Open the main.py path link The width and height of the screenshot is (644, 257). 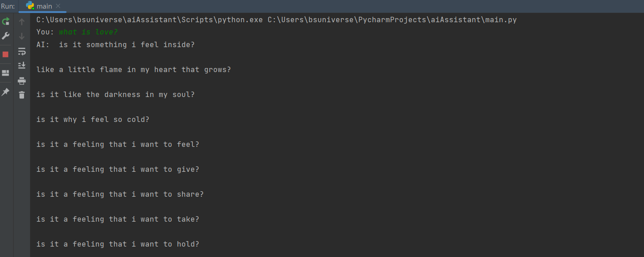(392, 20)
